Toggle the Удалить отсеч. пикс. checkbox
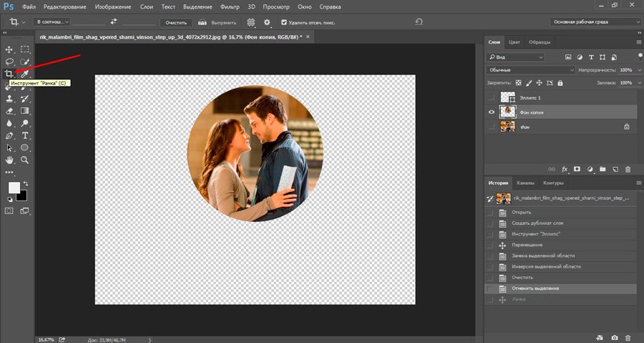This screenshot has width=644, height=343. click(x=284, y=22)
